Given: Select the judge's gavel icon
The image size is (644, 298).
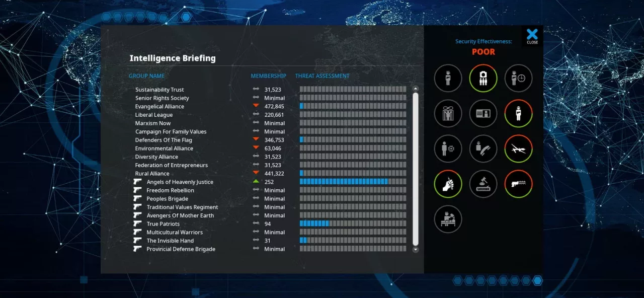Looking at the screenshot, I should [x=483, y=184].
